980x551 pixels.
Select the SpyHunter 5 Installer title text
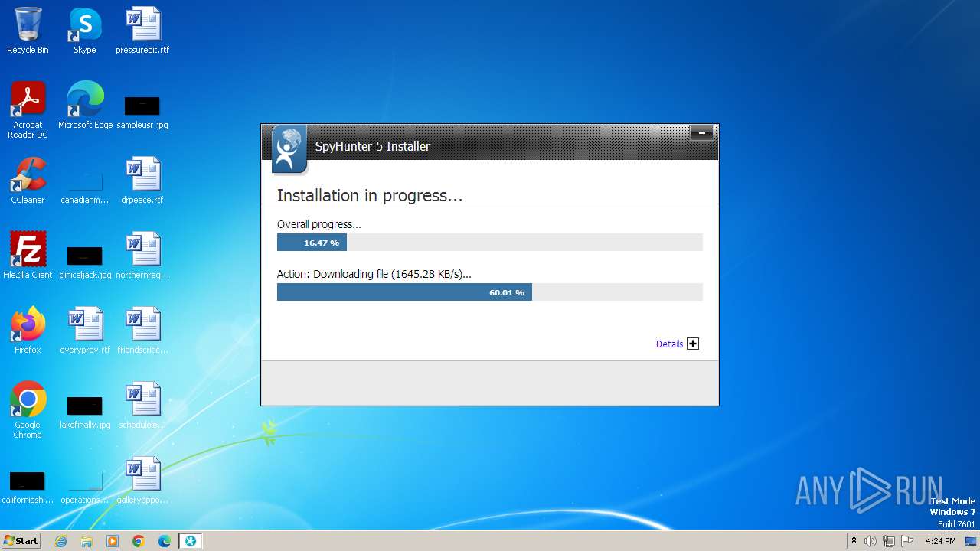373,146
